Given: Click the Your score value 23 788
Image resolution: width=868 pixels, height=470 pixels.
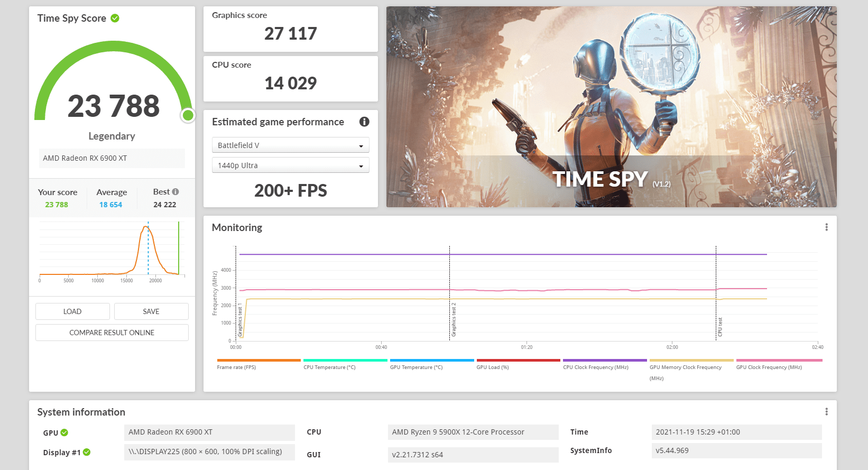Looking at the screenshot, I should click(57, 205).
